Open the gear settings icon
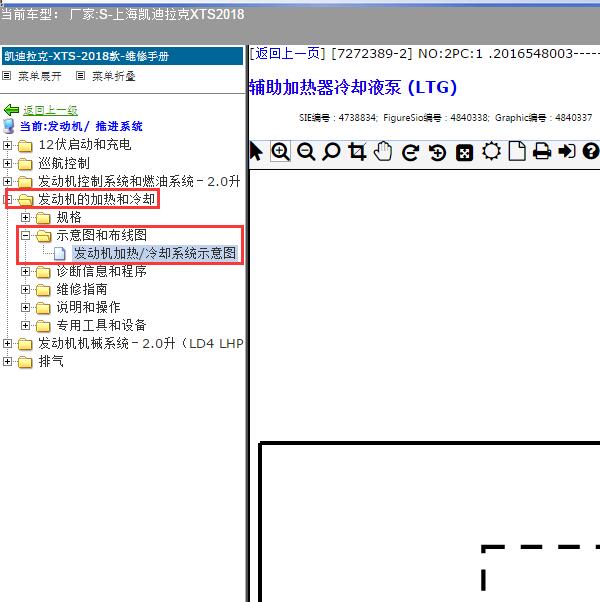 click(491, 151)
